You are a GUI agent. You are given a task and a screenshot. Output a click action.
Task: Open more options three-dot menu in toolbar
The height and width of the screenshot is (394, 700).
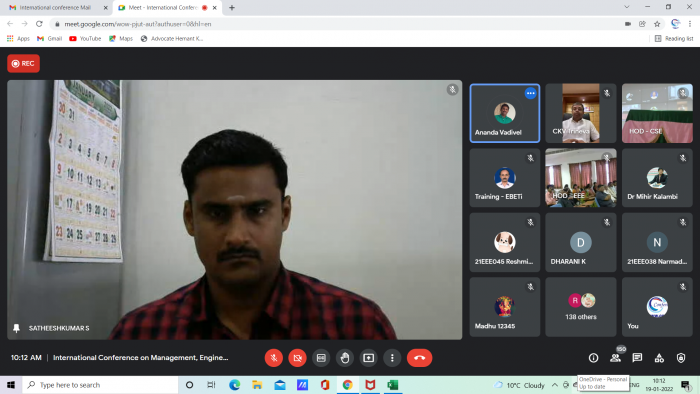(x=392, y=358)
